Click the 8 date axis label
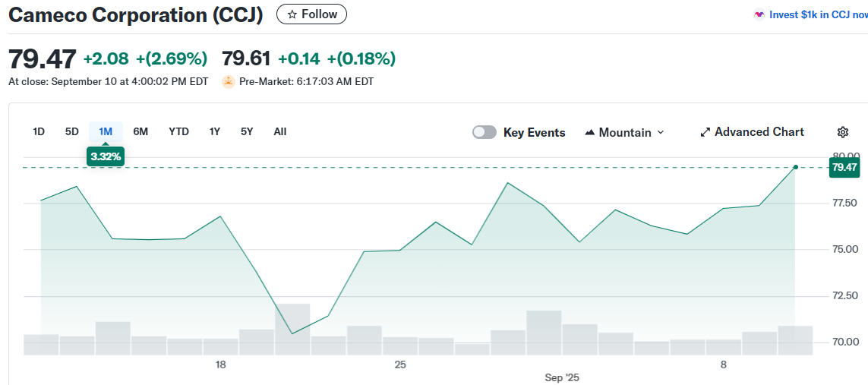Viewport: 868px width, 385px height. coord(724,364)
